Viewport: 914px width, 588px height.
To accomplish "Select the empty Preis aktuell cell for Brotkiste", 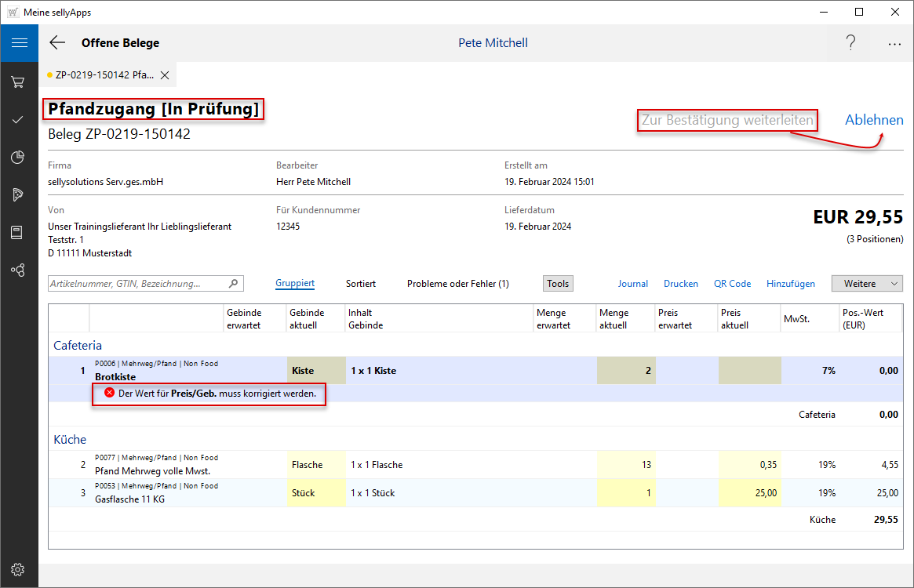I will click(x=749, y=371).
